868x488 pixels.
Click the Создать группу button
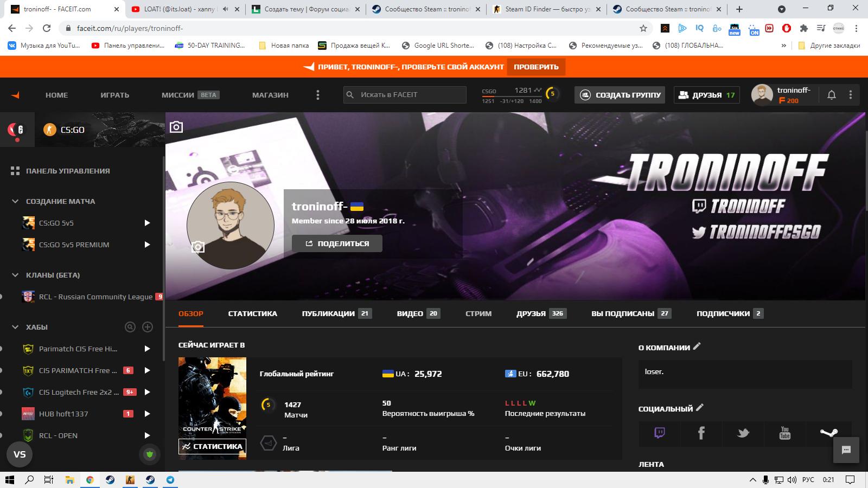pyautogui.click(x=621, y=95)
